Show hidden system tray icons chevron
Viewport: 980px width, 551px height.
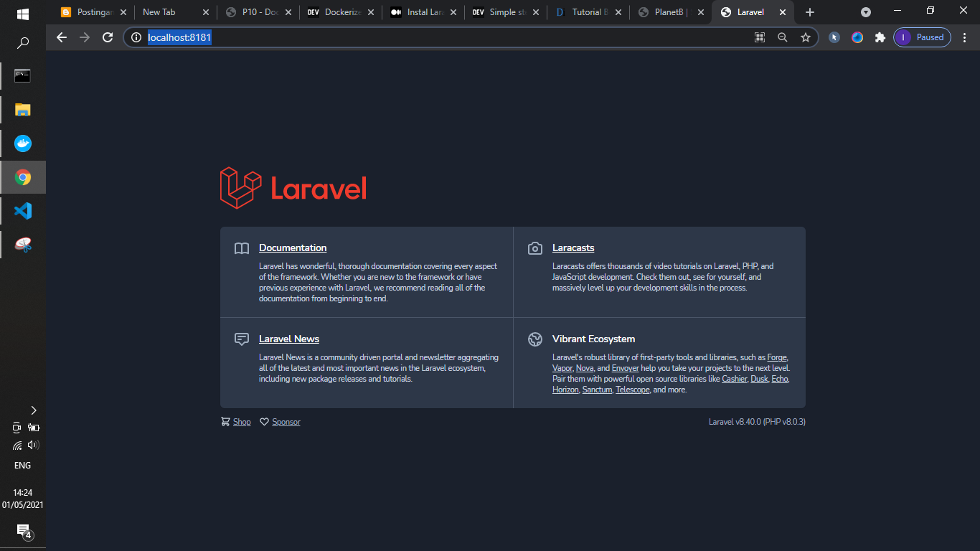[33, 410]
